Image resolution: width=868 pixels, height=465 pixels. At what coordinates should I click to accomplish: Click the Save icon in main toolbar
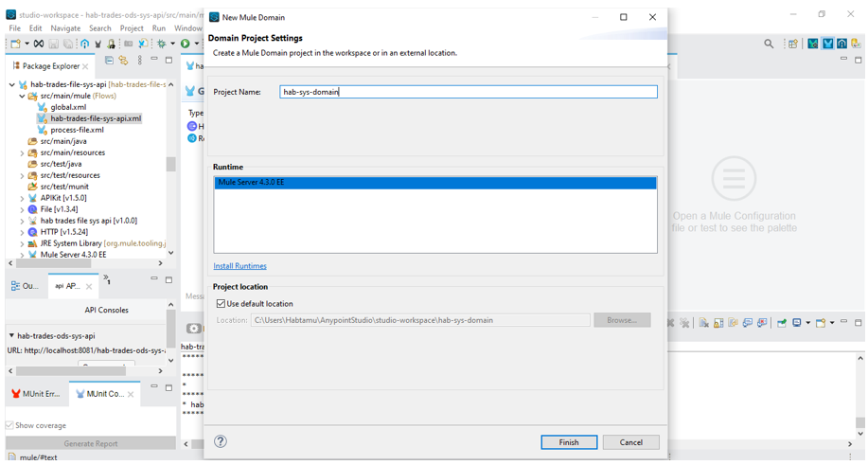tap(53, 44)
